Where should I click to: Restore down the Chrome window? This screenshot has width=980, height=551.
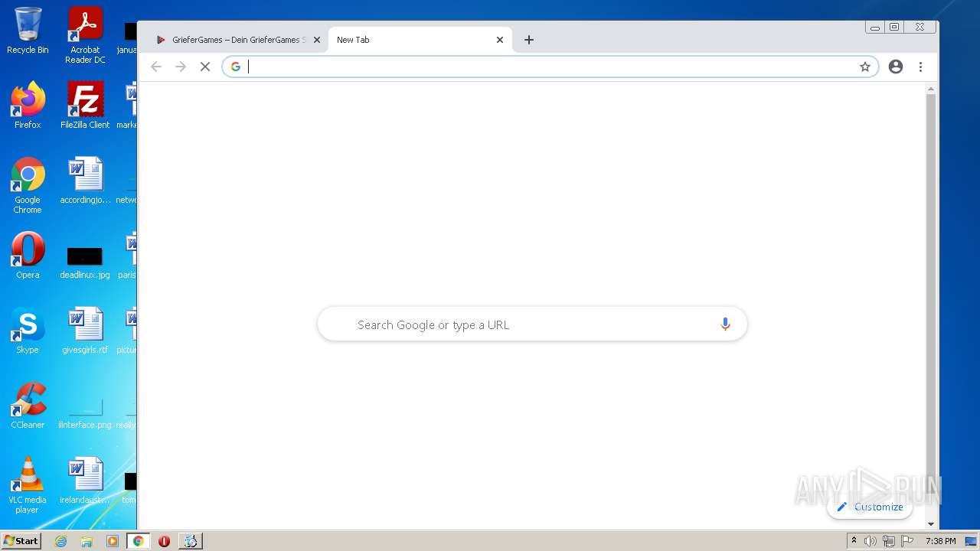(893, 27)
